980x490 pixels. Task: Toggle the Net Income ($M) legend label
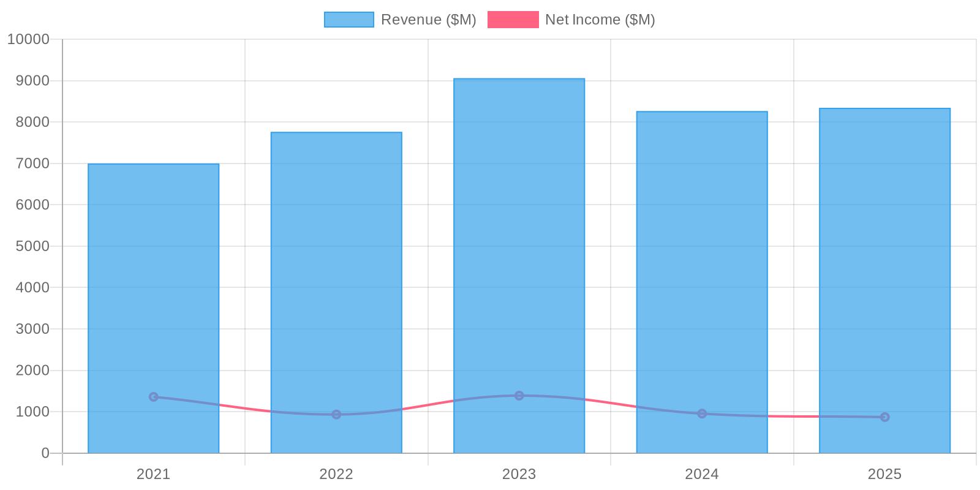[x=600, y=20]
